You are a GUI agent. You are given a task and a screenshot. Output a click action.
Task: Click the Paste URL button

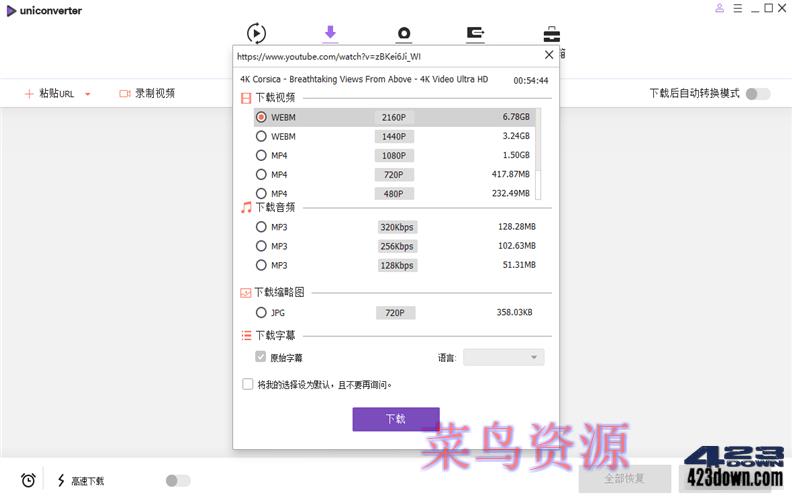click(50, 93)
